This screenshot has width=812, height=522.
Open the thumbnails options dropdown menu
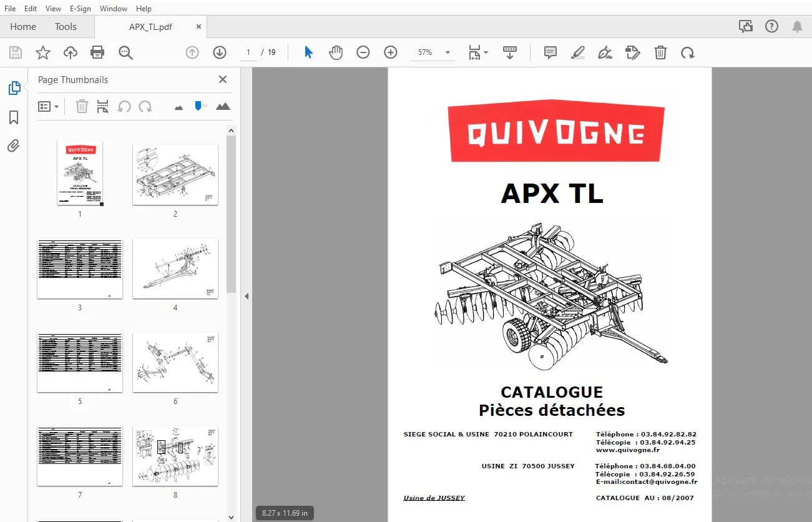click(x=49, y=106)
